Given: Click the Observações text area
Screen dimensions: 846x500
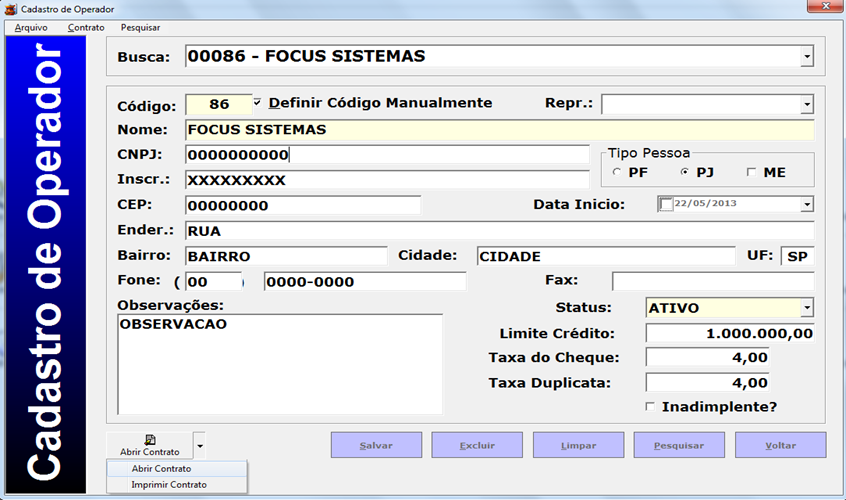Looking at the screenshot, I should pos(280,365).
